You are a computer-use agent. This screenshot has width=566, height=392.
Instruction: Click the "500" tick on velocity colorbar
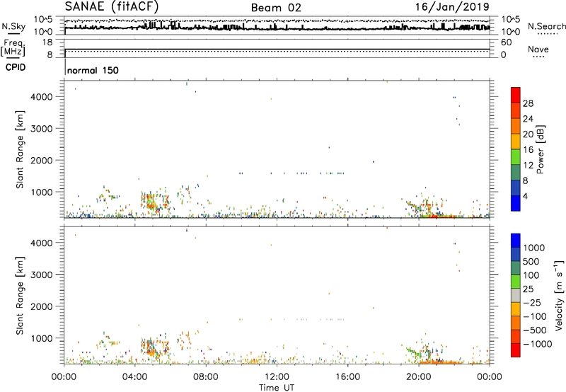click(x=532, y=261)
